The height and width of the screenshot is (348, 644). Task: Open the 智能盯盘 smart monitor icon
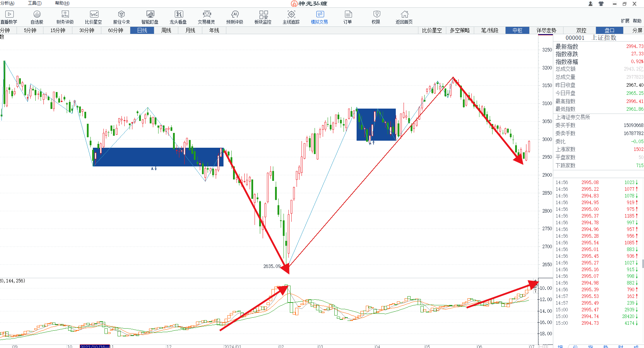point(150,17)
